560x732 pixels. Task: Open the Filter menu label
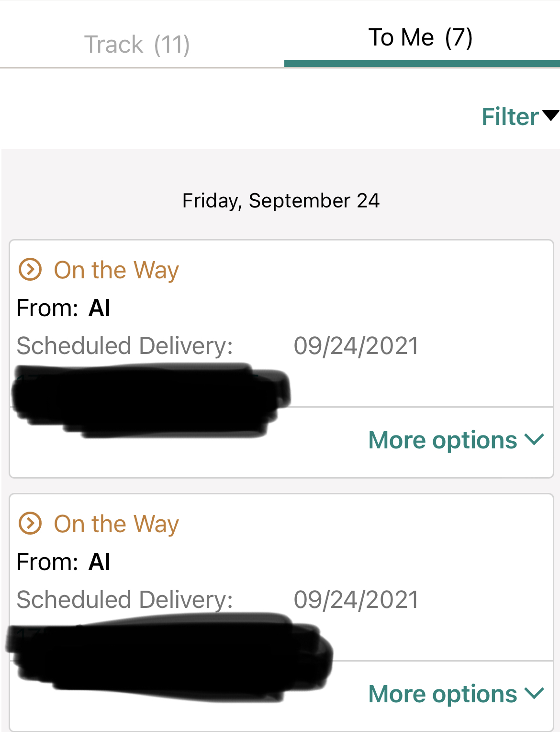tap(510, 116)
